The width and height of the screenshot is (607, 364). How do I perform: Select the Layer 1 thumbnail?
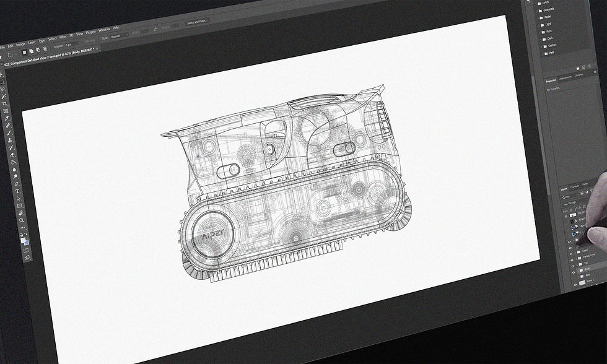pyautogui.click(x=582, y=283)
